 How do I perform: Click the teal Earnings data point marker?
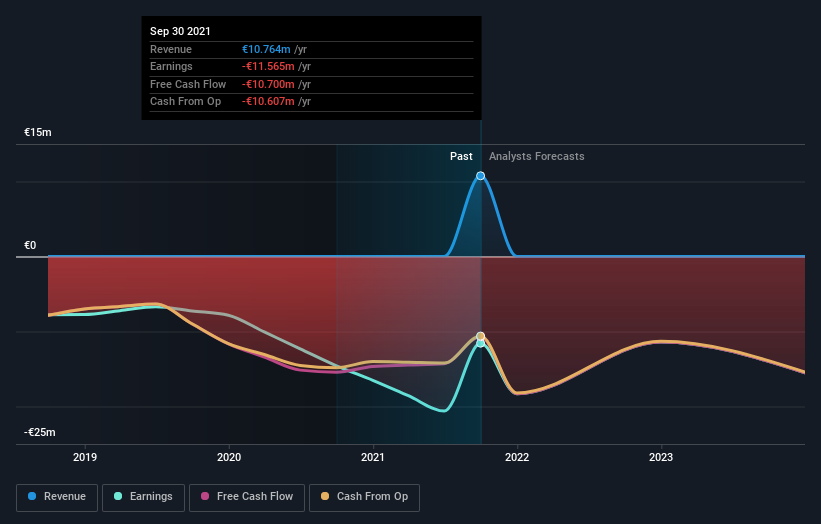click(x=481, y=344)
